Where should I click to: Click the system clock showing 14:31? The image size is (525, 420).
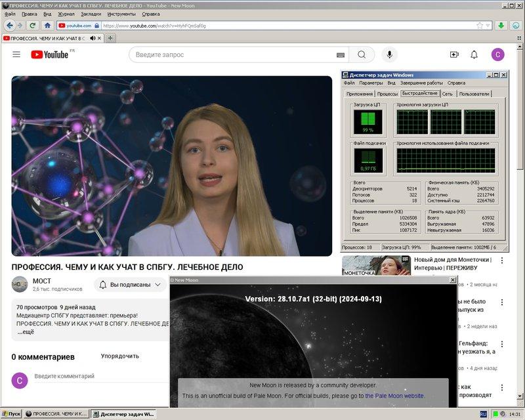pos(514,414)
